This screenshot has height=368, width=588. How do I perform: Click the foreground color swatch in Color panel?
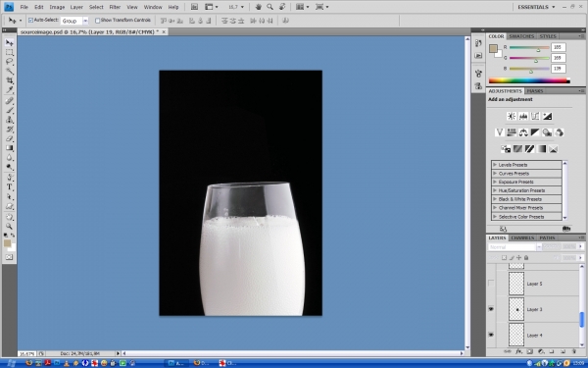tap(493, 48)
